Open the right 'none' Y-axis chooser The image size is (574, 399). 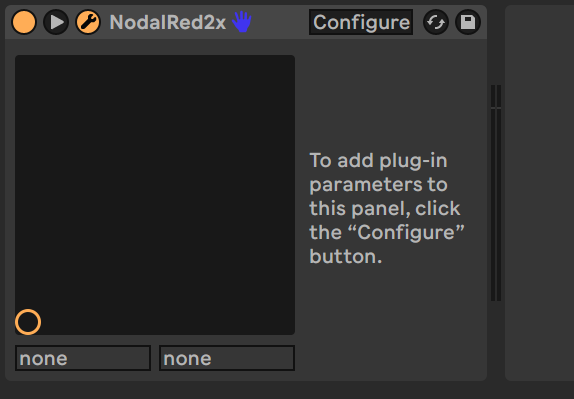click(227, 358)
